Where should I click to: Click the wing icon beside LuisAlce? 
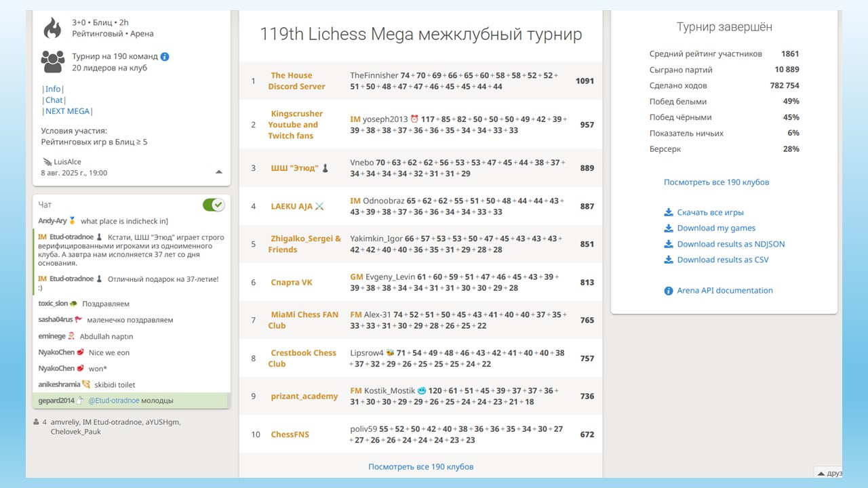pos(47,162)
